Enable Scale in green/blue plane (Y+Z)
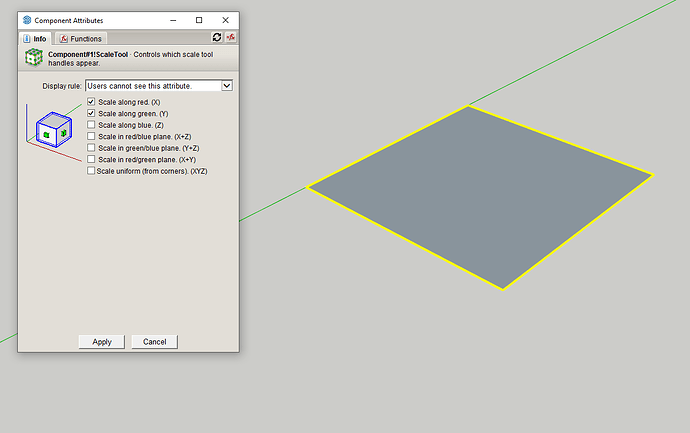Image resolution: width=690 pixels, height=433 pixels. click(91, 147)
